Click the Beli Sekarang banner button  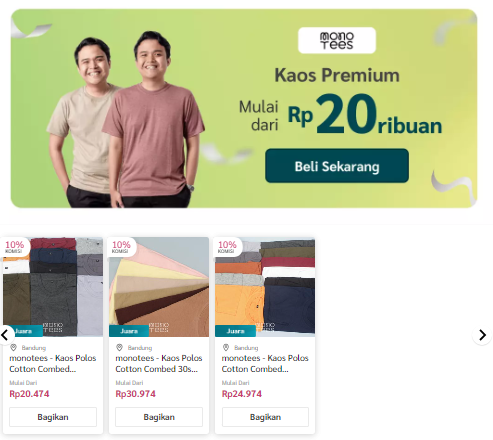point(337,166)
